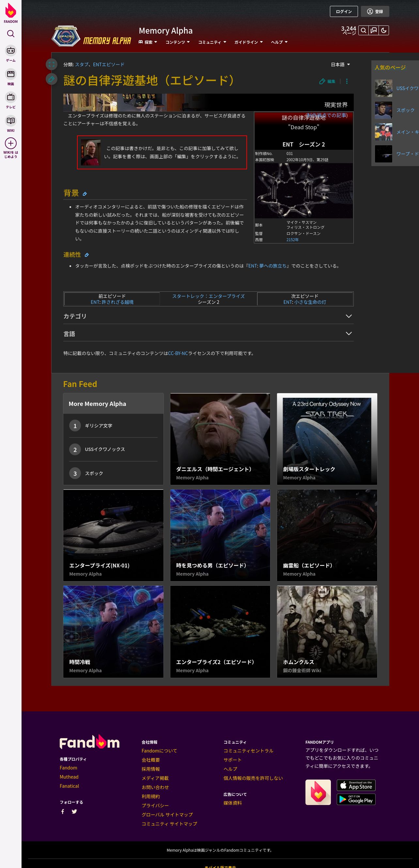Open the Fandom home logo
Image resolution: width=419 pixels, height=868 pixels.
pos(11,13)
